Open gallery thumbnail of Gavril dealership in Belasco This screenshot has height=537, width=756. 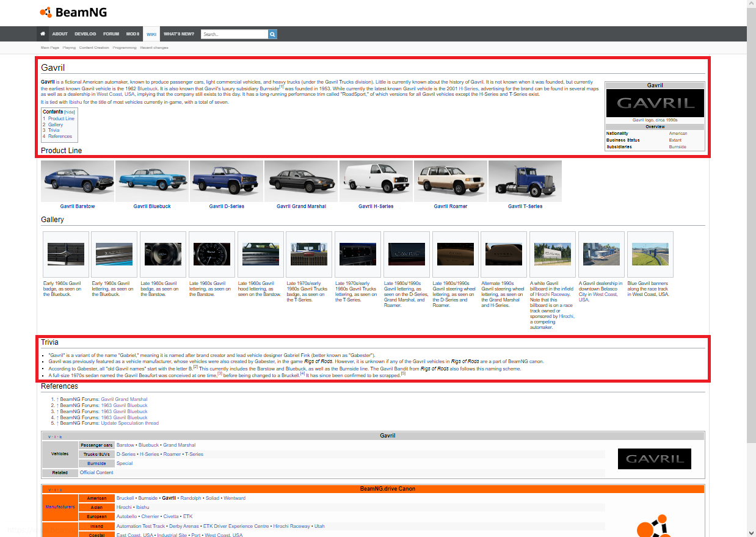click(x=602, y=254)
